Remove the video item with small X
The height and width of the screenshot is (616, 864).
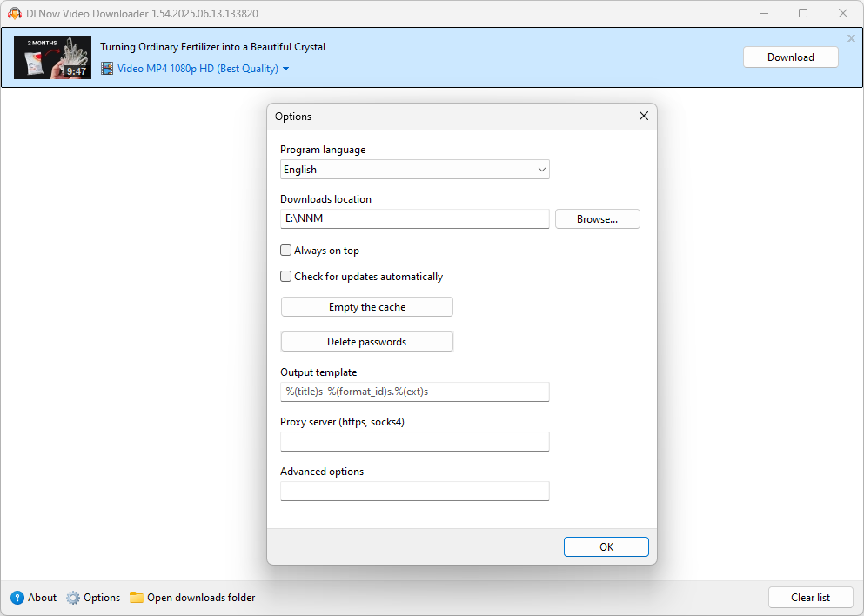point(851,38)
